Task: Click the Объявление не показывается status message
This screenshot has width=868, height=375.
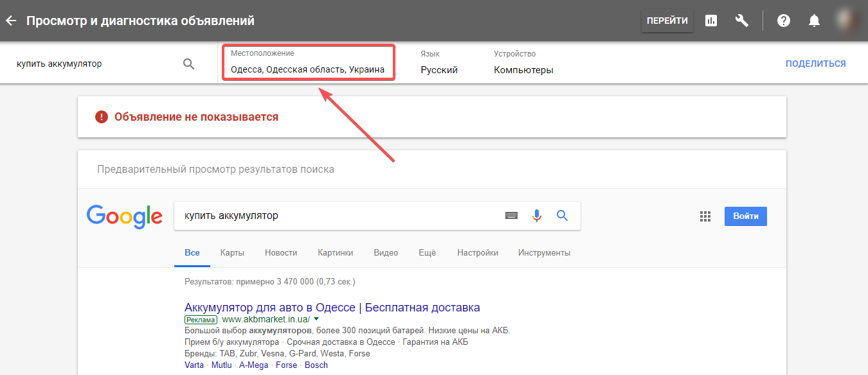Action: tap(196, 117)
